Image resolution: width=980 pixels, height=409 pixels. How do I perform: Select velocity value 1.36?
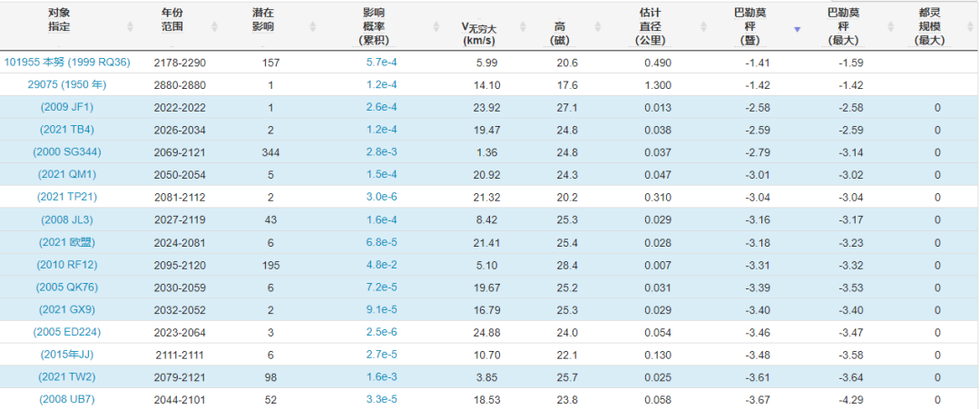(x=489, y=152)
